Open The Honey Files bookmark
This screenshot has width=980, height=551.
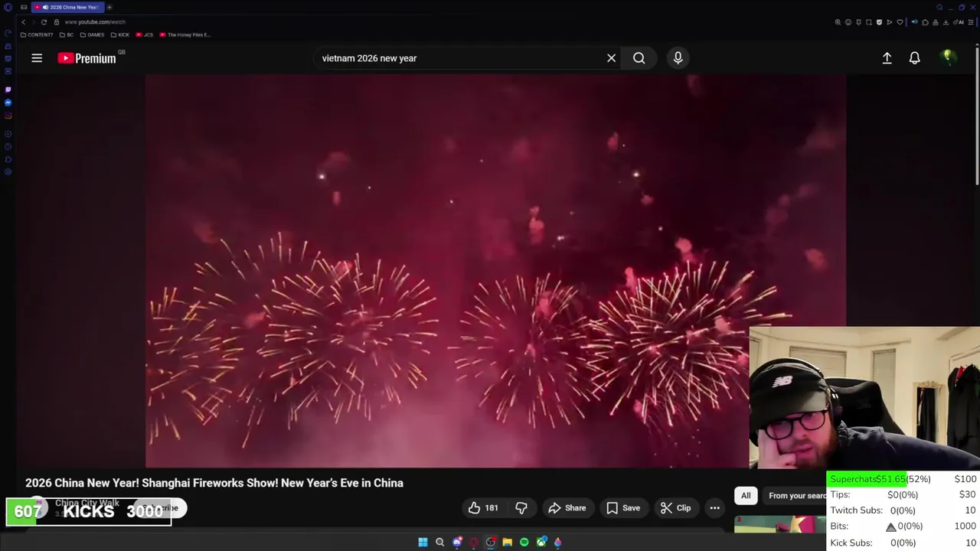185,34
